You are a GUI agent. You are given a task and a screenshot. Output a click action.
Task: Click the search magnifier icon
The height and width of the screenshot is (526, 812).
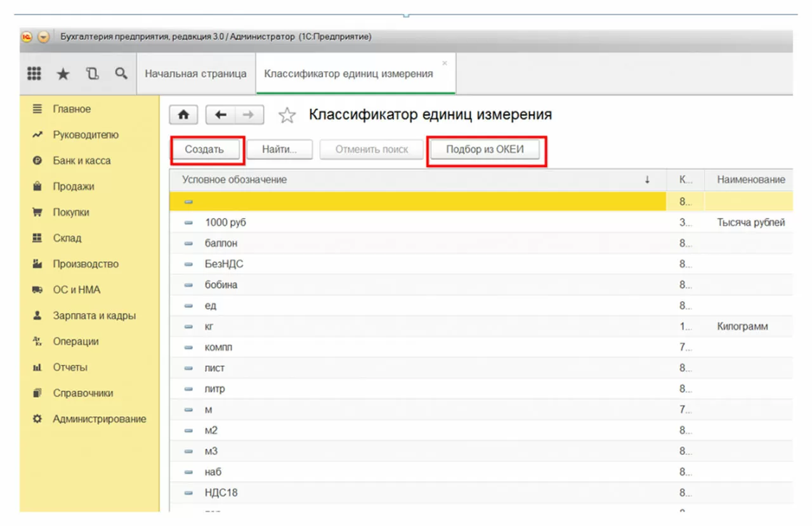point(121,74)
